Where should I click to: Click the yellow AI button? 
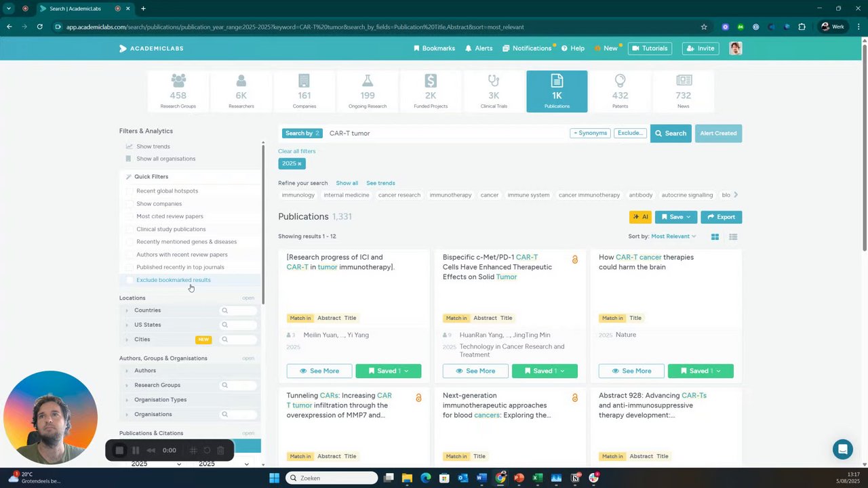[x=640, y=217]
